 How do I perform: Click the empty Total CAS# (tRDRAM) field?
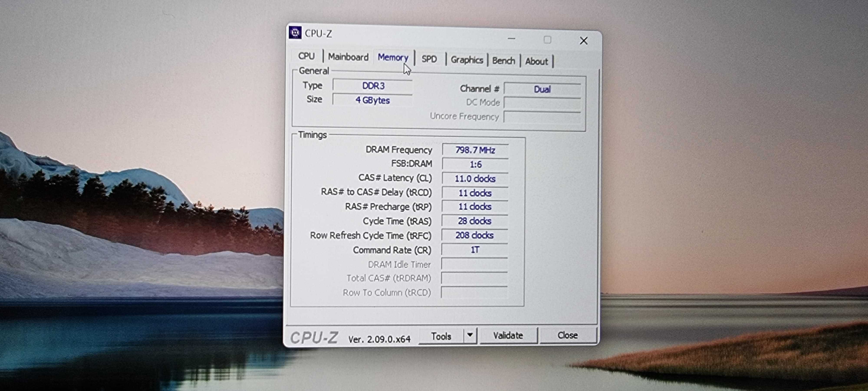(x=474, y=278)
